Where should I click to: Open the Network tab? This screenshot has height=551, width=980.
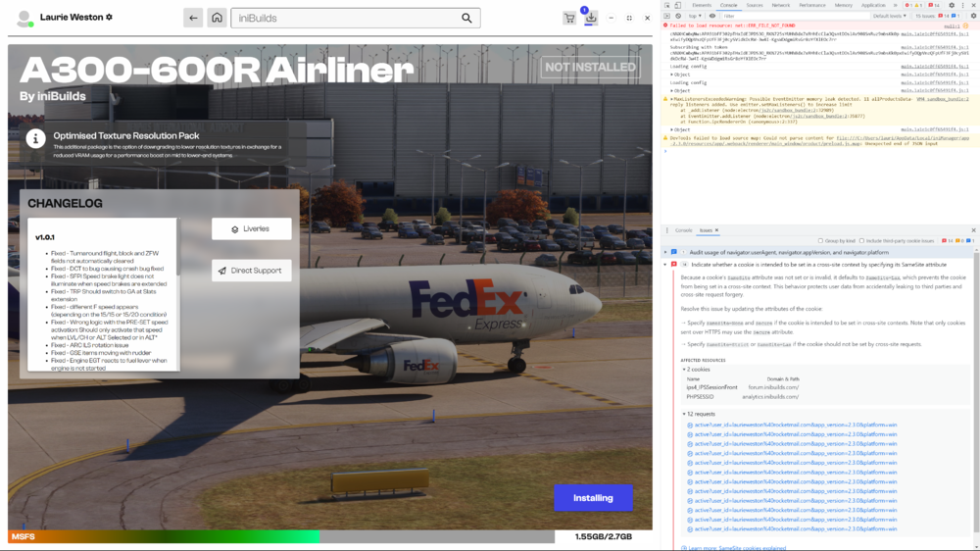pyautogui.click(x=781, y=5)
